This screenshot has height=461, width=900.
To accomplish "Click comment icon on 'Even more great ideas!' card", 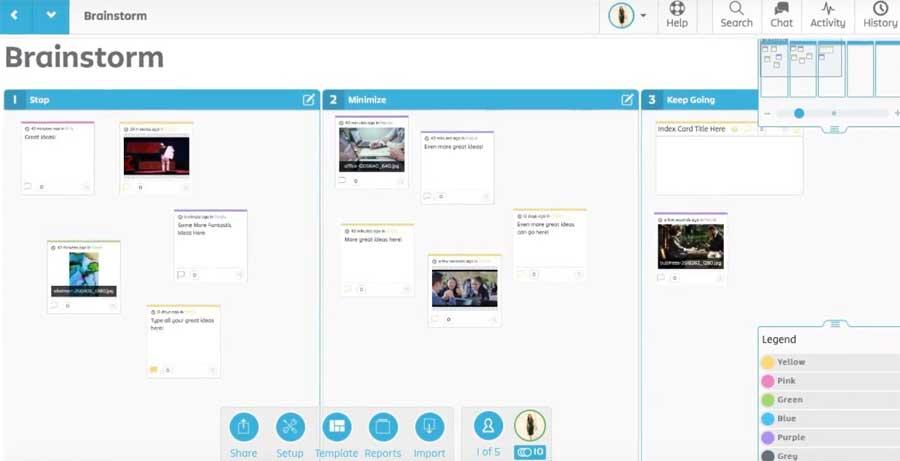I will click(x=427, y=196).
